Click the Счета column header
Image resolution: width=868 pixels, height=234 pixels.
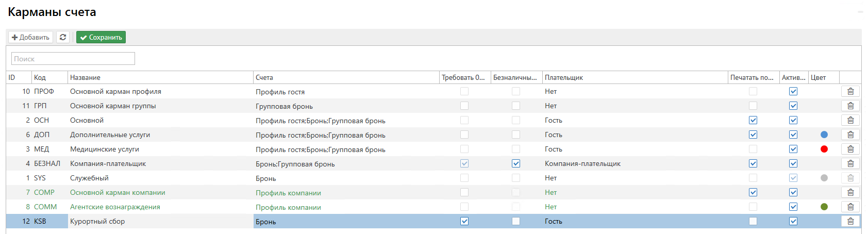[264, 77]
